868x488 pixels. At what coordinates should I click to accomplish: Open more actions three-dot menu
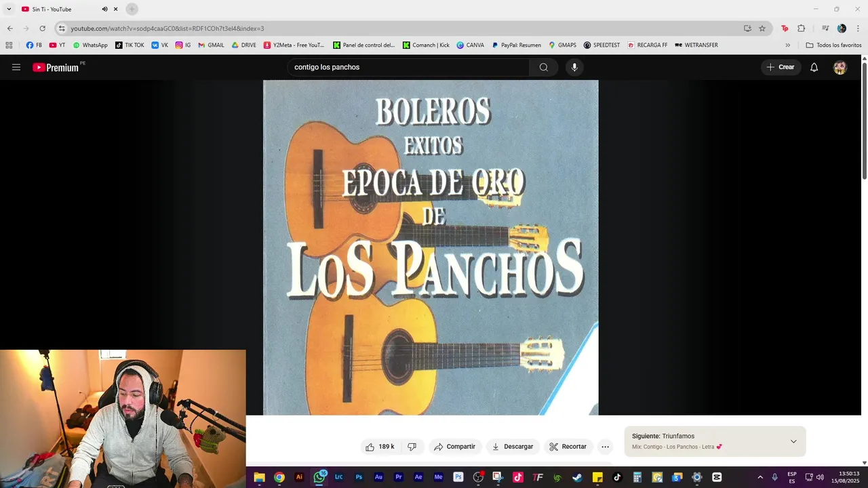(x=605, y=447)
